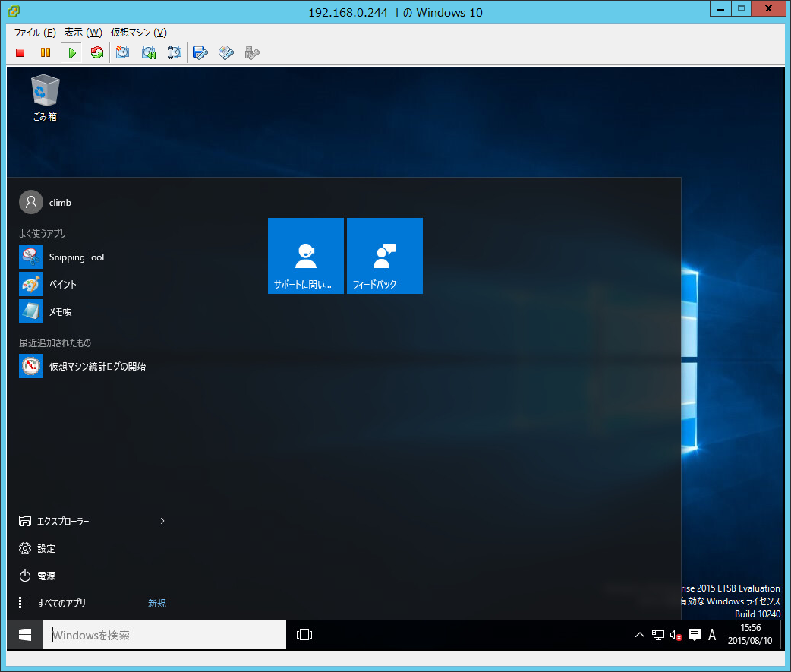
Task: Click the climb user name text
Action: coord(60,202)
